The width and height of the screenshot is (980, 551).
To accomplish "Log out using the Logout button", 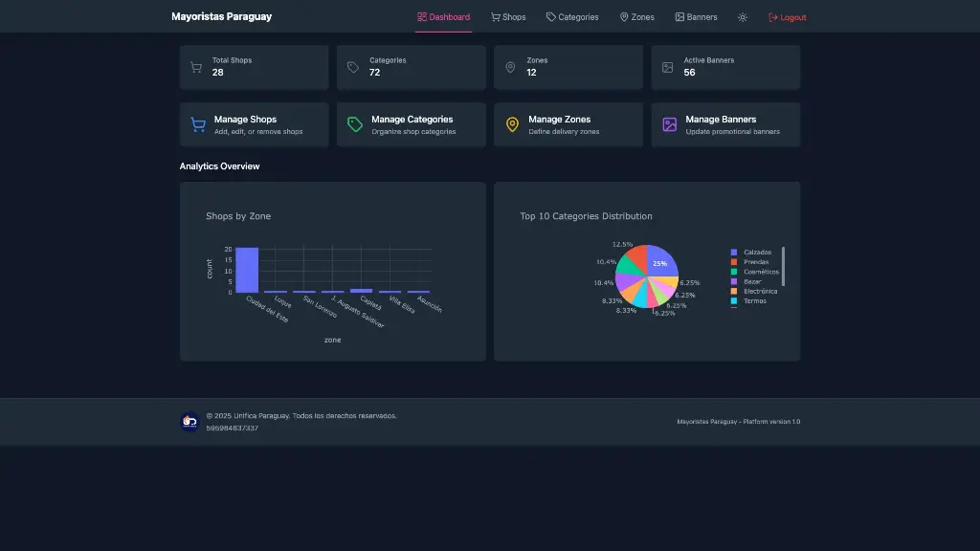I will pyautogui.click(x=788, y=17).
